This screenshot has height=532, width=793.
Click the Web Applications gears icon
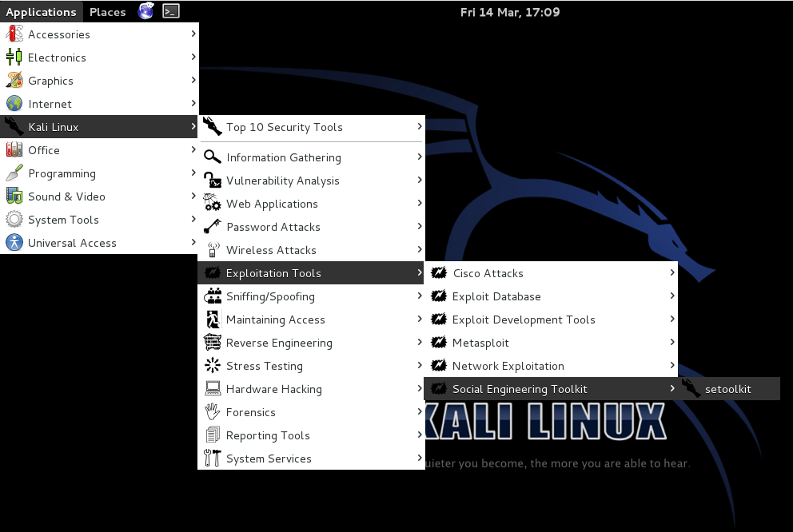(x=213, y=204)
